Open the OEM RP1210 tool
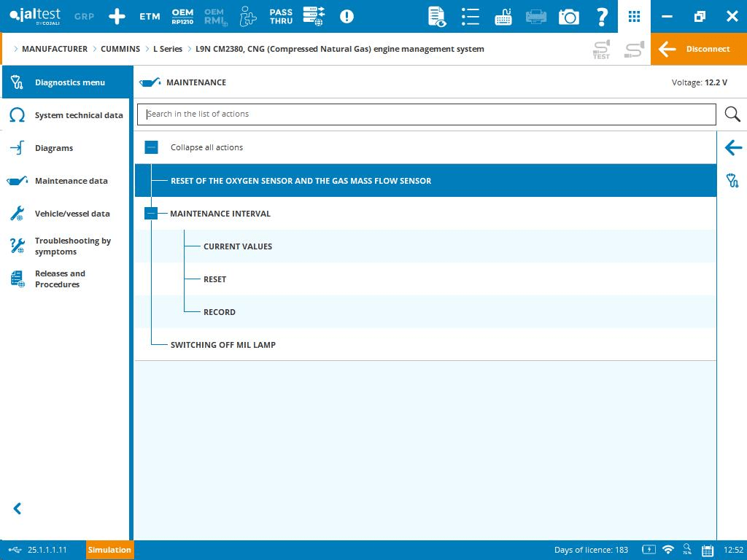747x560 pixels. pos(182,16)
